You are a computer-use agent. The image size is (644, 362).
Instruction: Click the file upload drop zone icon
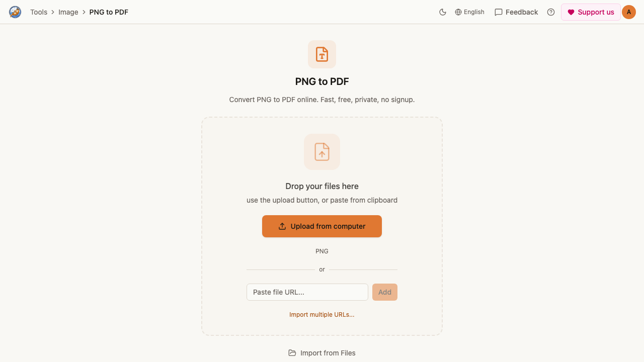tap(322, 152)
